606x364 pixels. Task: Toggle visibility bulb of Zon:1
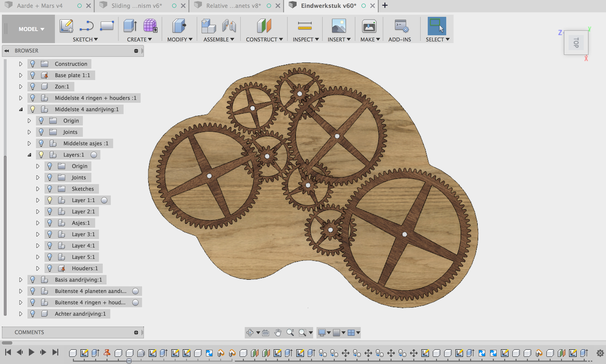click(x=33, y=87)
